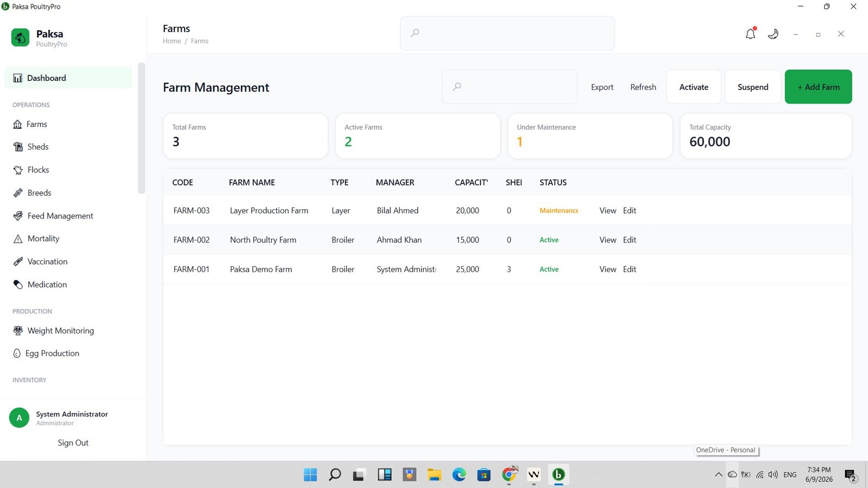Open Windows taskbar search
Screen dimensions: 868x488
pyautogui.click(x=335, y=475)
